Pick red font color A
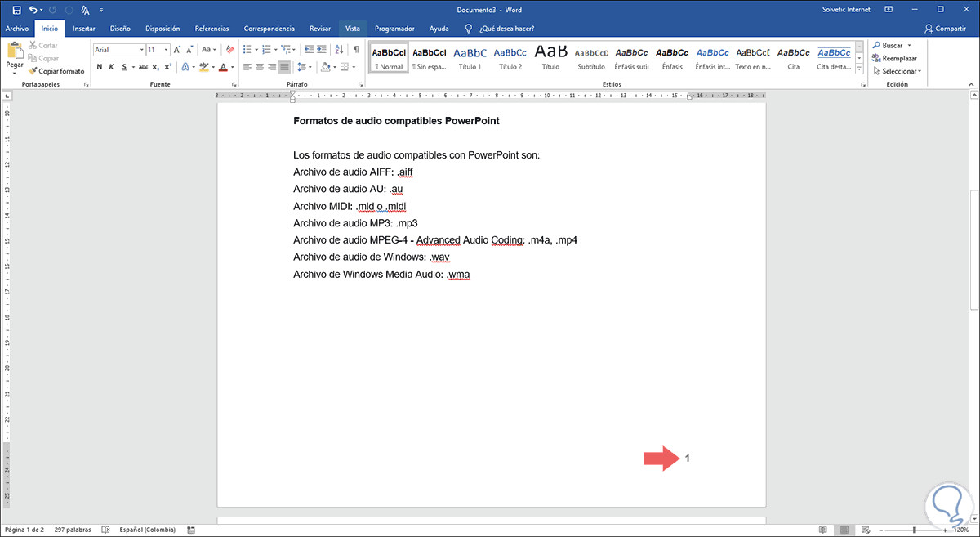The image size is (980, 537). (225, 67)
